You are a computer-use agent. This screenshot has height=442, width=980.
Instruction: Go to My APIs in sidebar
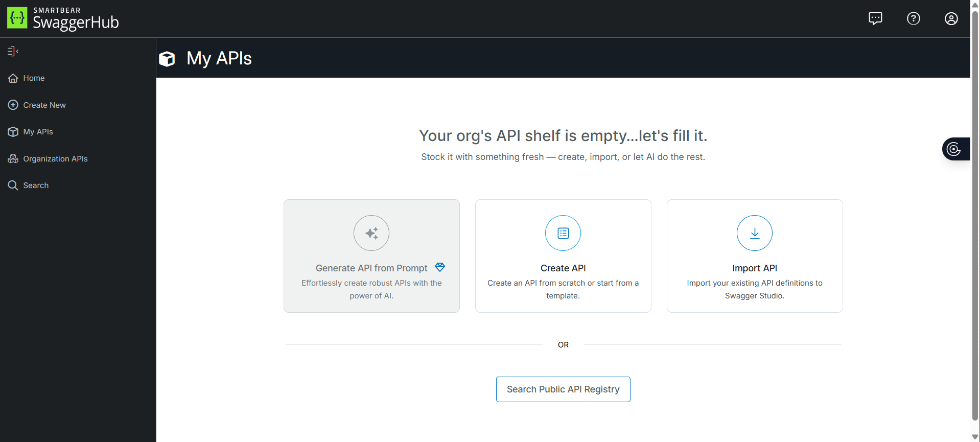38,132
